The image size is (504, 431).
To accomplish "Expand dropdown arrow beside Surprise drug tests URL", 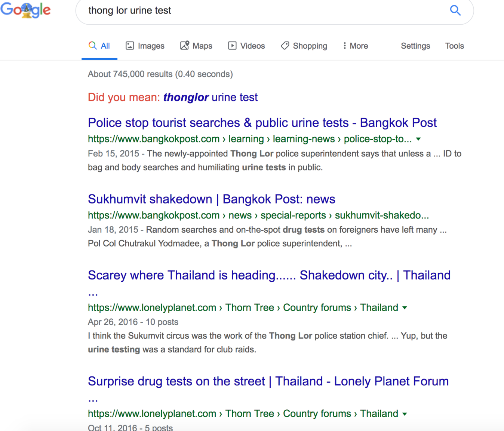I will click(405, 414).
